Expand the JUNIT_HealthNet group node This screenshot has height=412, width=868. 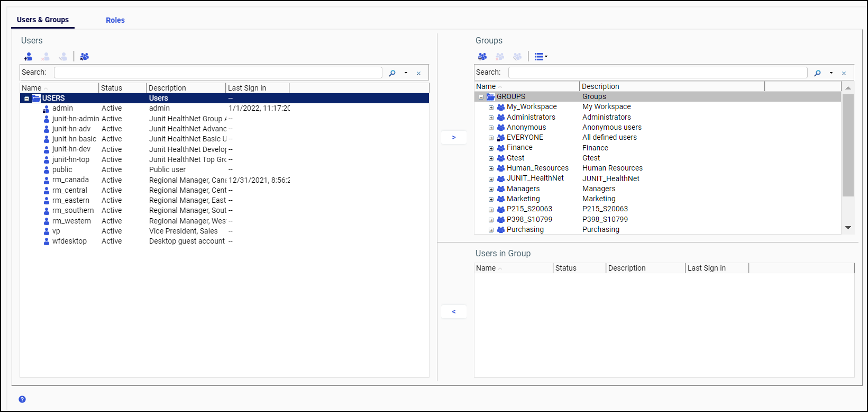tap(491, 178)
